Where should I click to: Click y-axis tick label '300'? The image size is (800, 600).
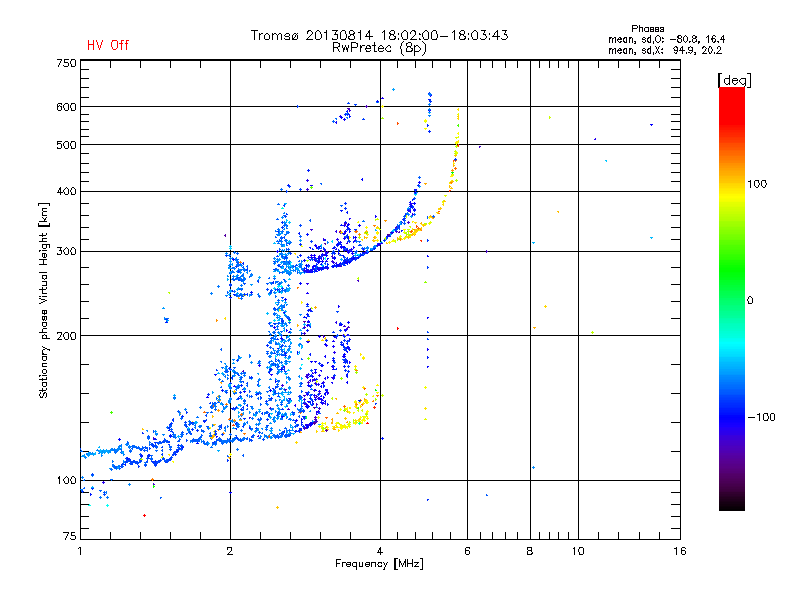click(x=66, y=251)
